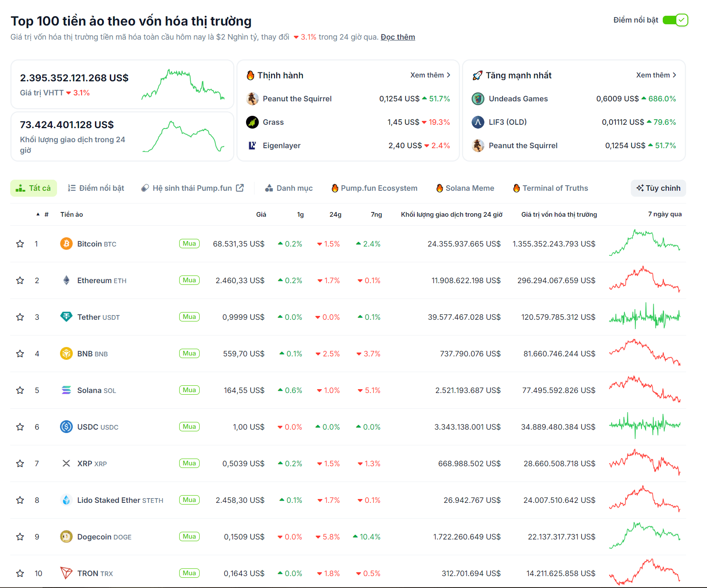
Task: Click the Lido Staked Ether logo
Action: tap(66, 500)
